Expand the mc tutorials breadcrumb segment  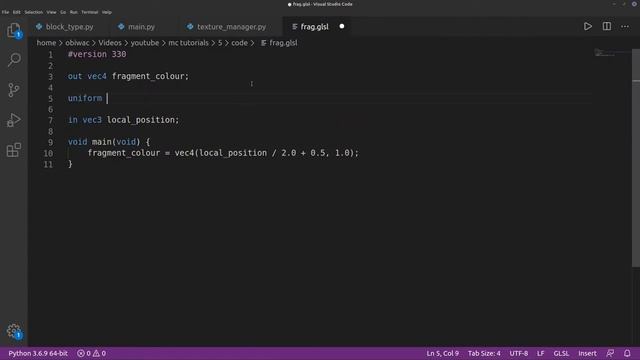point(188,43)
